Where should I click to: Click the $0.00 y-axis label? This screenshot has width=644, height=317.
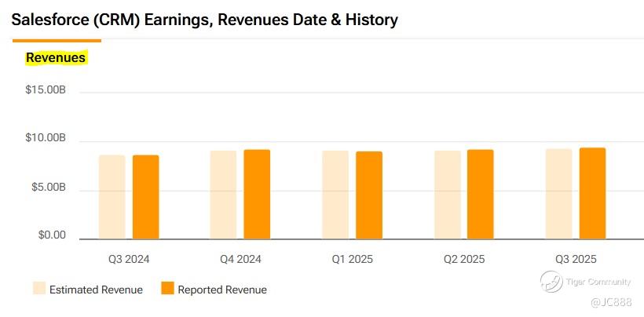[x=52, y=235]
